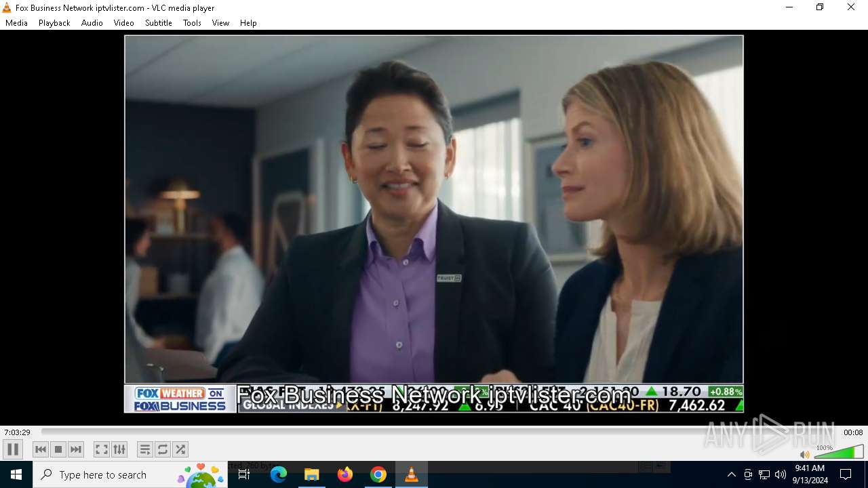Pause playback with the pause button
Screen dimensions: 868x488
pyautogui.click(x=13, y=449)
